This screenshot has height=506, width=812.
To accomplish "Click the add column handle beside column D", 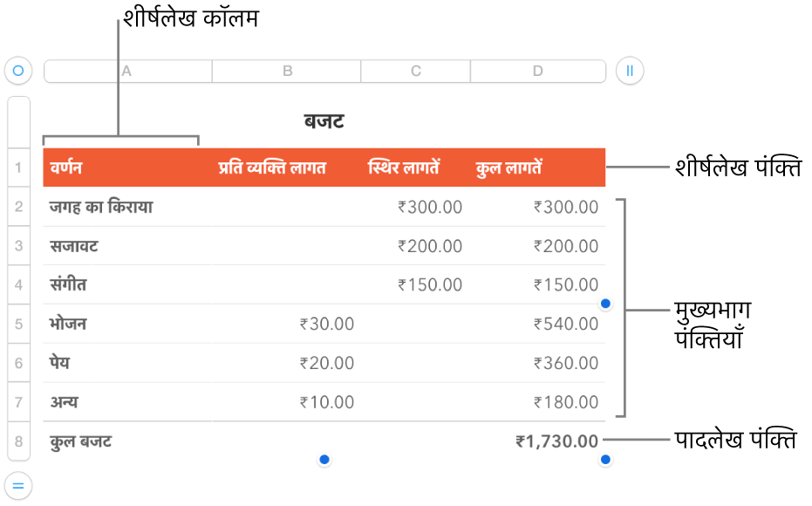I will pyautogui.click(x=630, y=71).
